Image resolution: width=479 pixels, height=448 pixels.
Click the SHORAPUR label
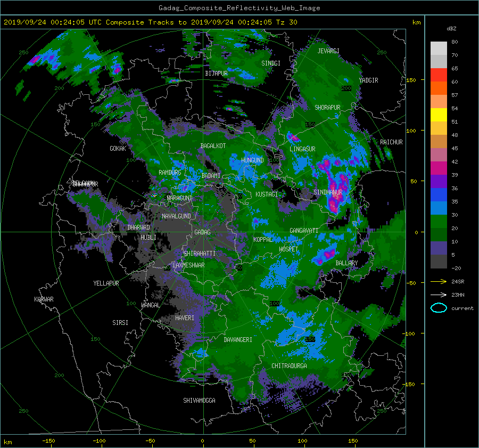(x=327, y=108)
